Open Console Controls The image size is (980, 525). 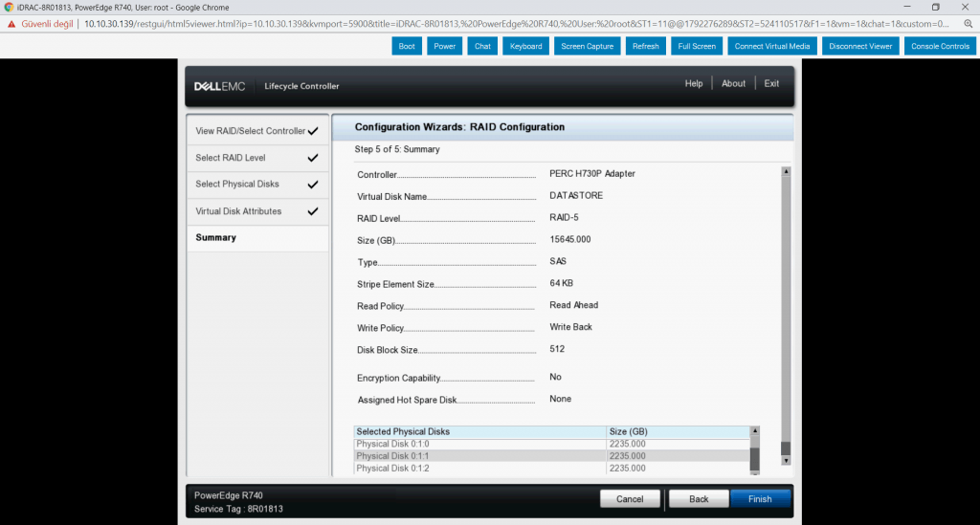point(940,46)
